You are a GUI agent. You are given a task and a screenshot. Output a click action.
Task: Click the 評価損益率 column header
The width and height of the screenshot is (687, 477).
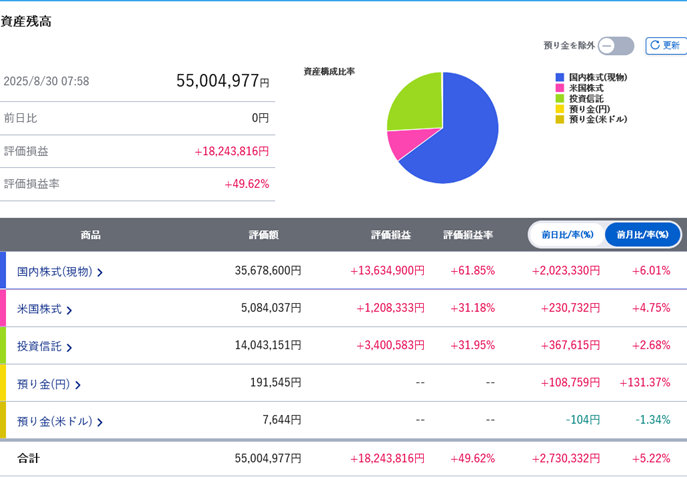pos(468,235)
